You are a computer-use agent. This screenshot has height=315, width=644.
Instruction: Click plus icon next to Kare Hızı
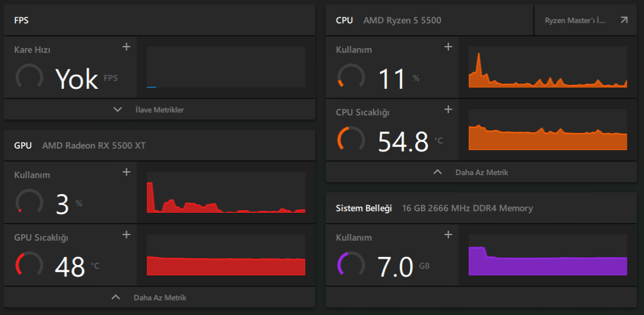point(127,47)
